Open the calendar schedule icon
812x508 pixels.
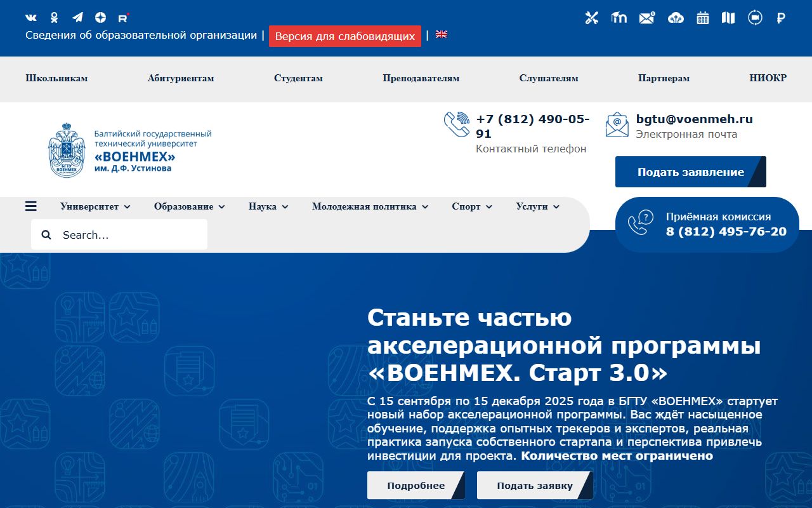pos(703,18)
